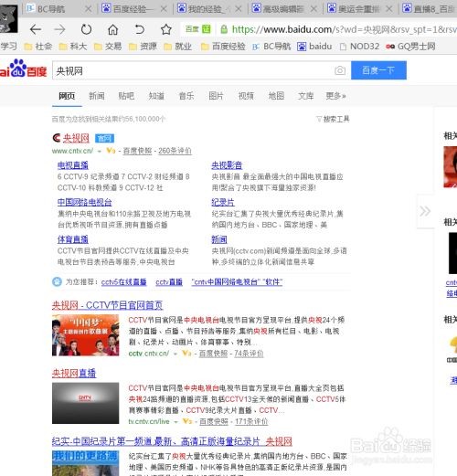The width and height of the screenshot is (457, 476).
Task: Click the recommended cctv直播 link
Action: click(x=169, y=282)
